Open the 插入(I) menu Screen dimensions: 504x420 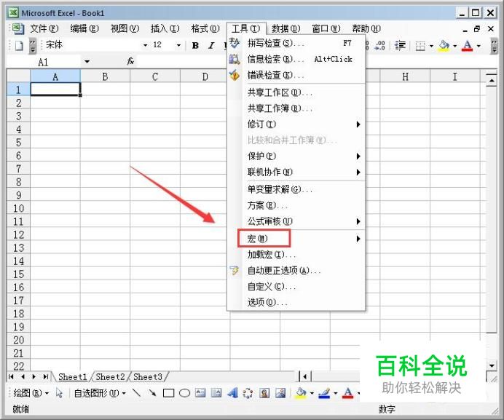coord(165,28)
